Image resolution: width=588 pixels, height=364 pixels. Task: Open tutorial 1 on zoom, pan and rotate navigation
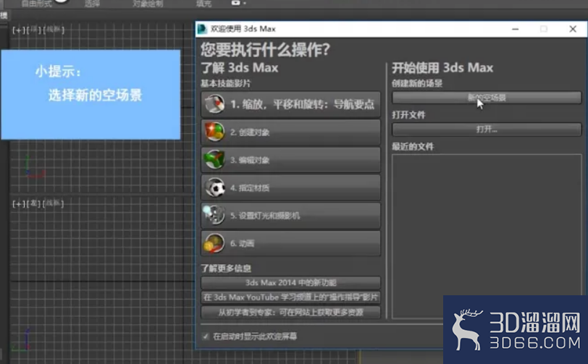pos(290,104)
